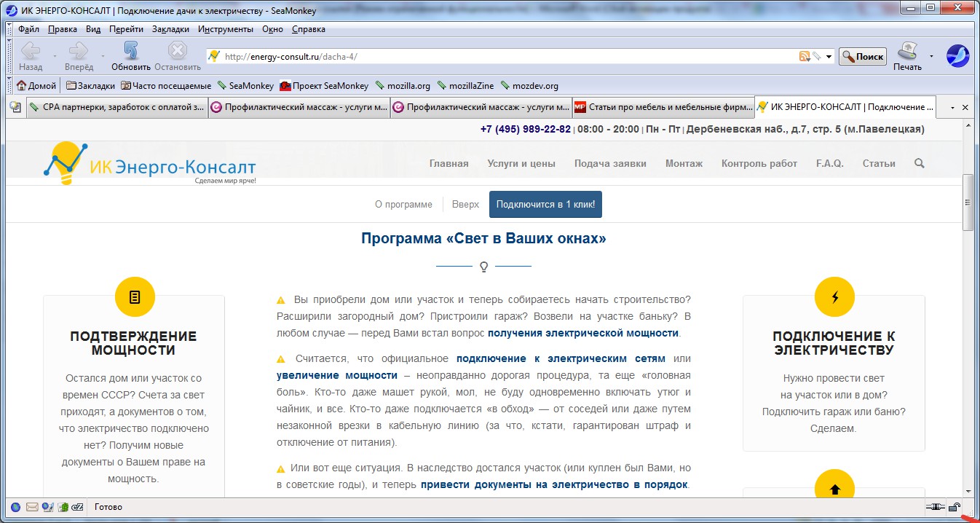The image size is (980, 523).
Task: Open the Инструменты menu
Action: pyautogui.click(x=226, y=29)
